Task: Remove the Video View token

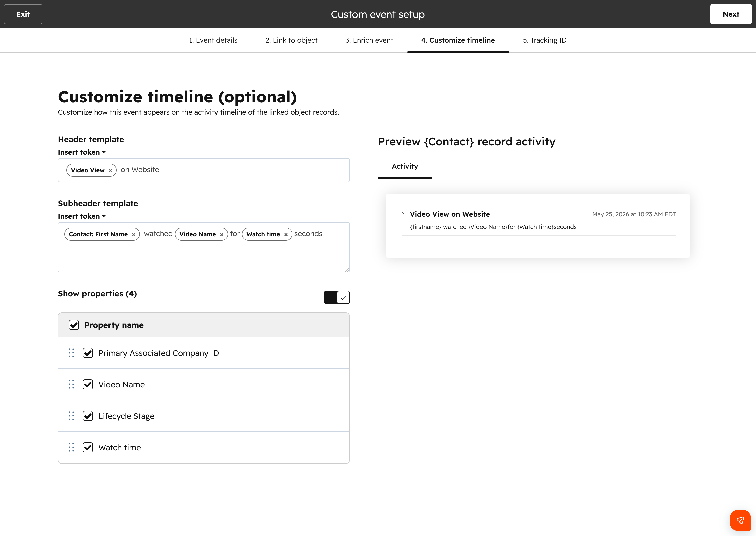Action: [110, 171]
